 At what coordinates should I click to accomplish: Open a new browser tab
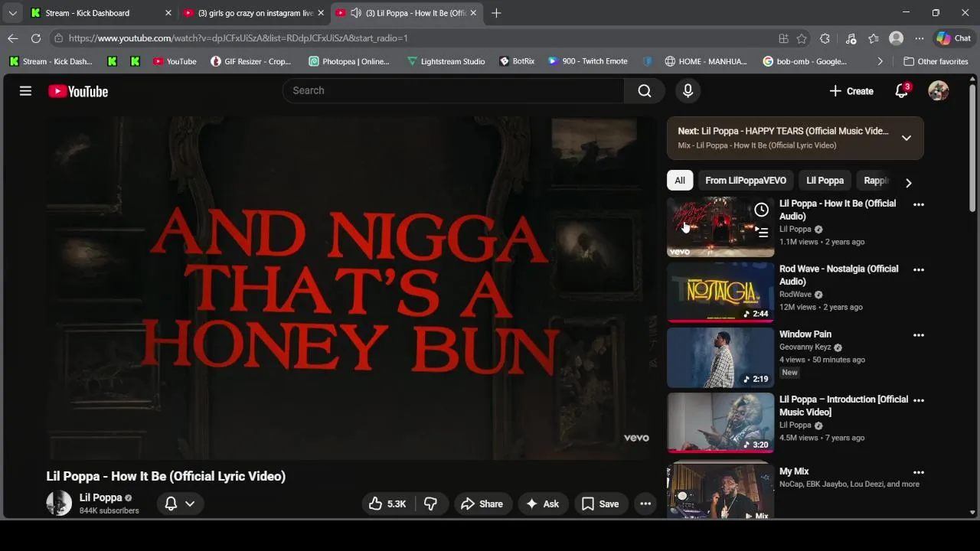pyautogui.click(x=496, y=13)
